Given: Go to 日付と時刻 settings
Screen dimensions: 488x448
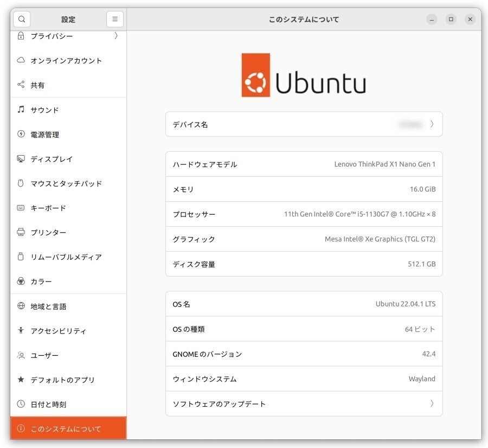Looking at the screenshot, I should 68,405.
